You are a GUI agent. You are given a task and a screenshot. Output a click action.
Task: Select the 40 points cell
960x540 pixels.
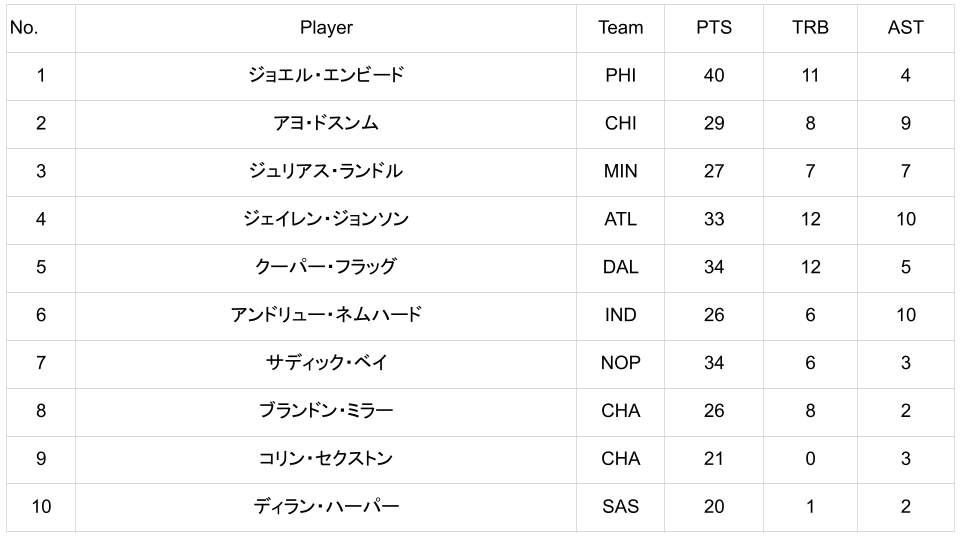(x=713, y=75)
